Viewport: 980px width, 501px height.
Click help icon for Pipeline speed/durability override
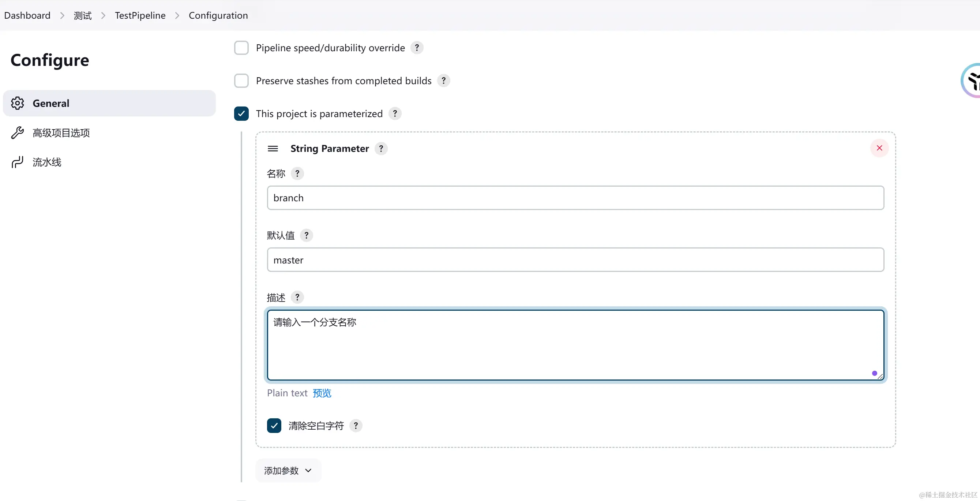pos(417,48)
